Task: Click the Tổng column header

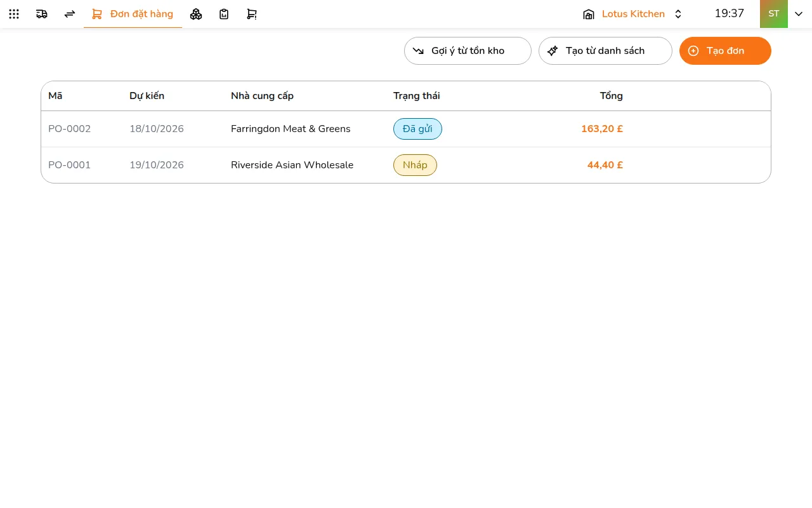Action: (612, 96)
